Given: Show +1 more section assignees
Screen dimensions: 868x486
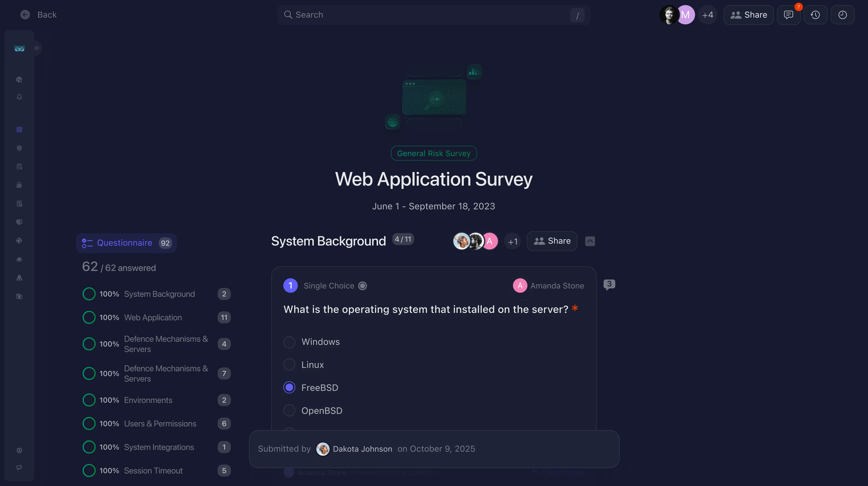Looking at the screenshot, I should click(512, 241).
